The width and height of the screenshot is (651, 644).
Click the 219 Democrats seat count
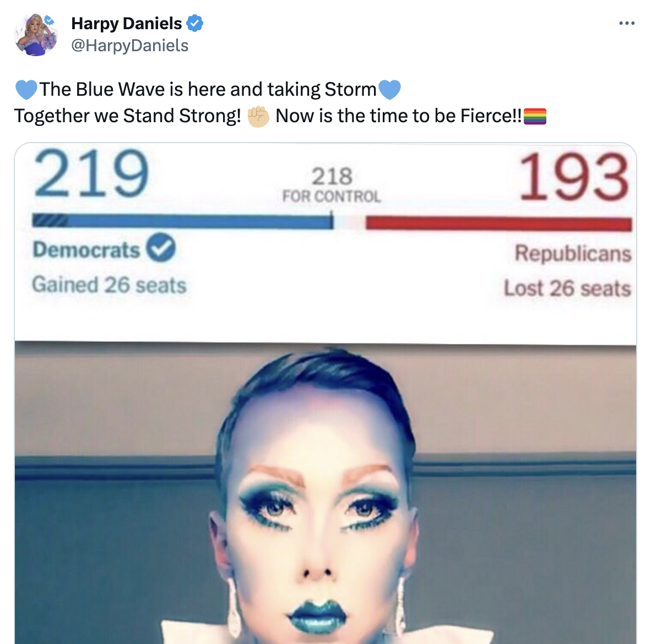pos(91,173)
